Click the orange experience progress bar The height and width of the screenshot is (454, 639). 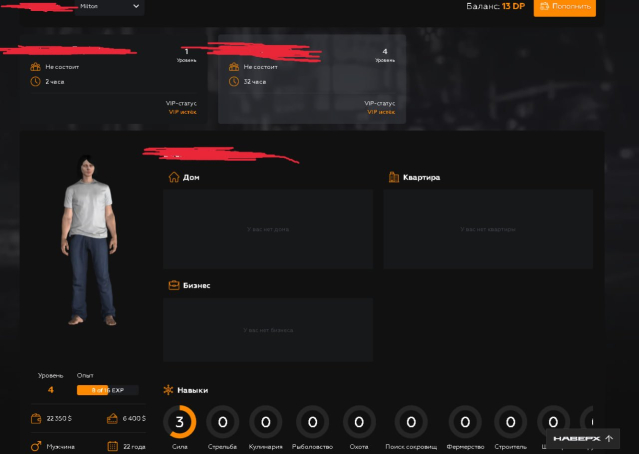click(x=107, y=390)
